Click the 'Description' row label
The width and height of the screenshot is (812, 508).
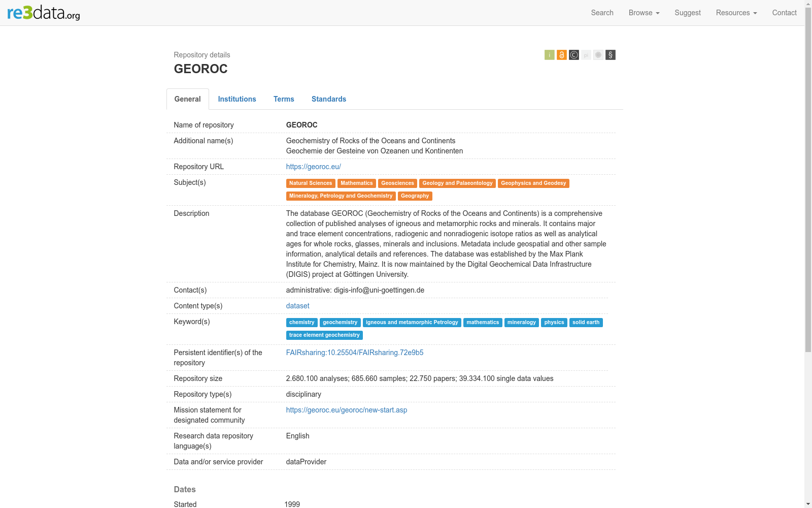click(191, 213)
